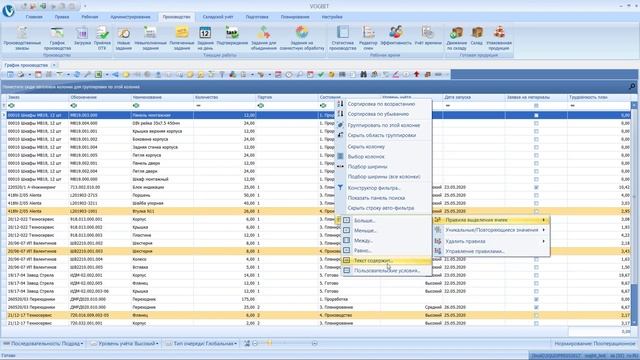Toggle materials checkbox for Шайба упорная row

click(536, 203)
